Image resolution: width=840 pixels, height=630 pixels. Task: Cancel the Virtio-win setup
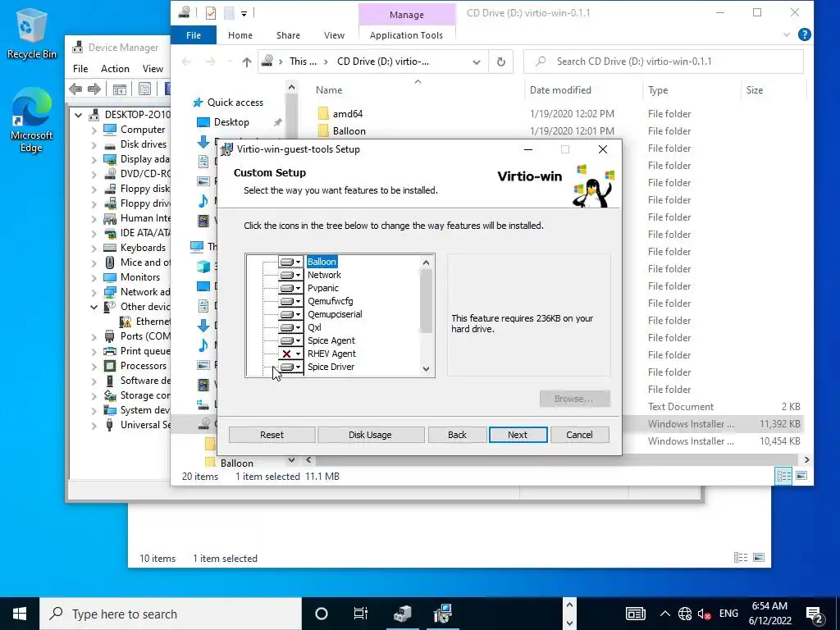pos(579,435)
